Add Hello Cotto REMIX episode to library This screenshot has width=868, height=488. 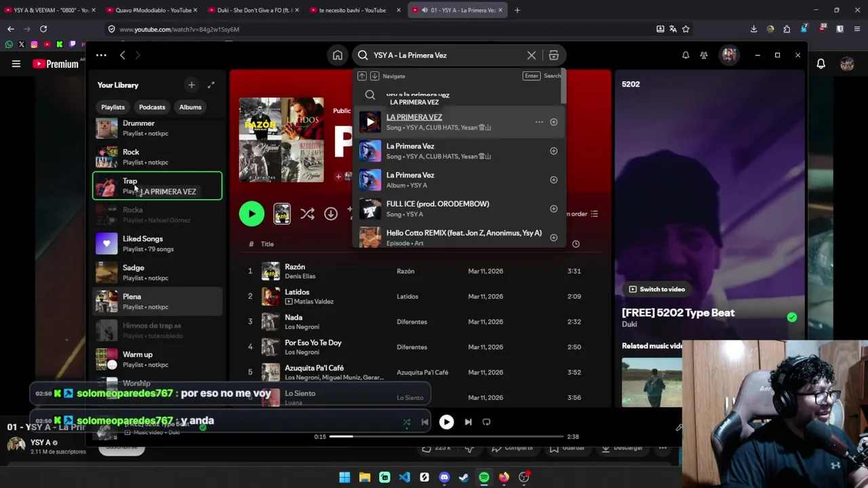[553, 238]
